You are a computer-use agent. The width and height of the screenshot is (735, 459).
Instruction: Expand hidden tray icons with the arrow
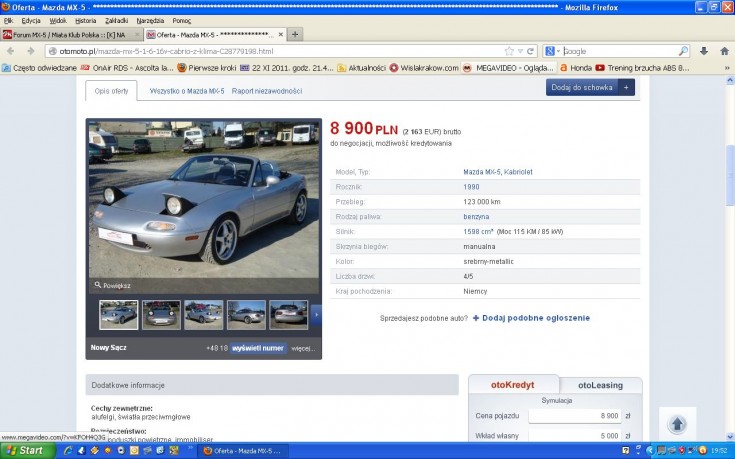(649, 451)
